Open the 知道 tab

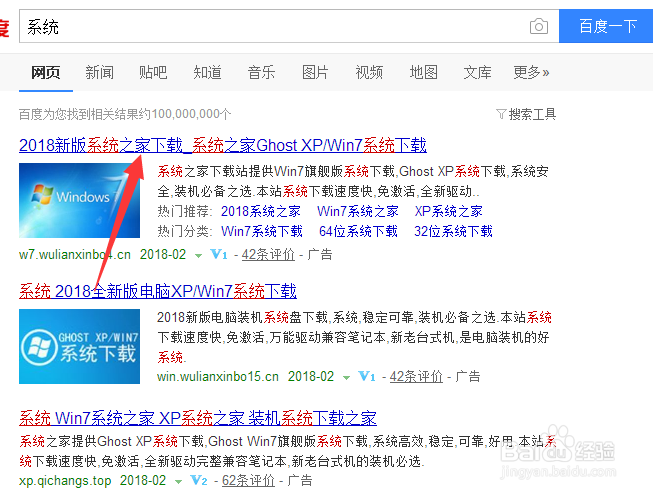coord(207,72)
